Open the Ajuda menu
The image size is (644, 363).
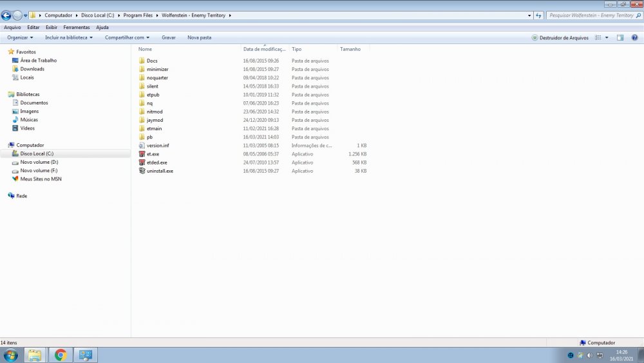(102, 27)
